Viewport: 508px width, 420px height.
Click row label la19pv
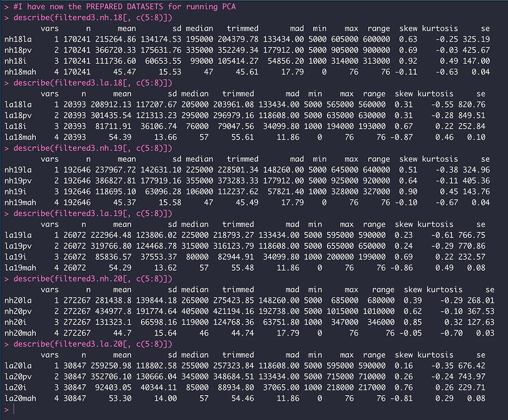tap(18, 246)
